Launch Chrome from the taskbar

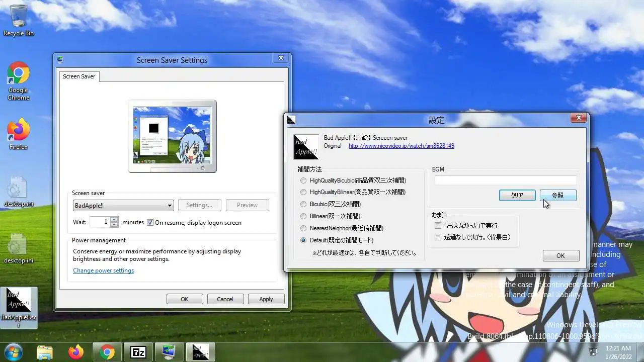coord(107,352)
